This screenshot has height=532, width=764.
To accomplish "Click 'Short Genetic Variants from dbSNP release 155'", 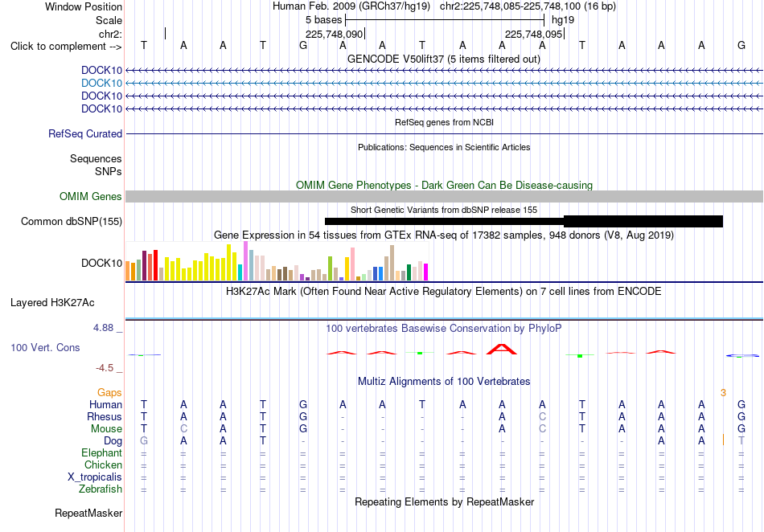I will pos(444,210).
